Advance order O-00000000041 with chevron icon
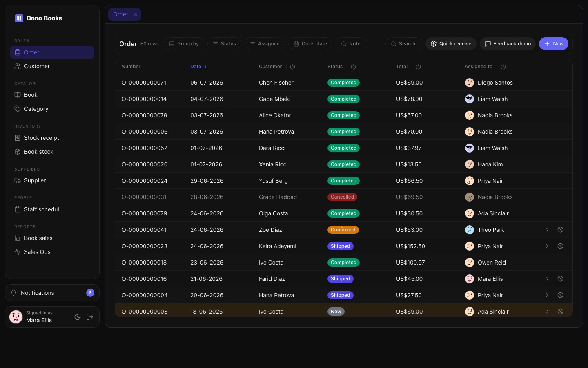The height and width of the screenshot is (368, 588). click(x=547, y=230)
